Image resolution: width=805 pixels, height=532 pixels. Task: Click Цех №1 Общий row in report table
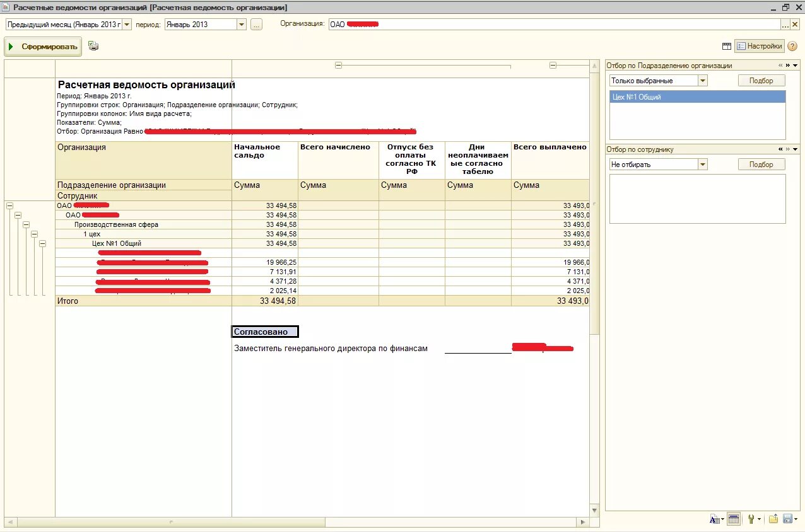point(117,243)
